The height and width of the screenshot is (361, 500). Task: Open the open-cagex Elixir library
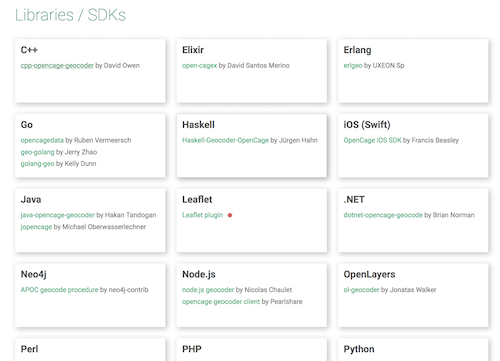click(x=199, y=66)
